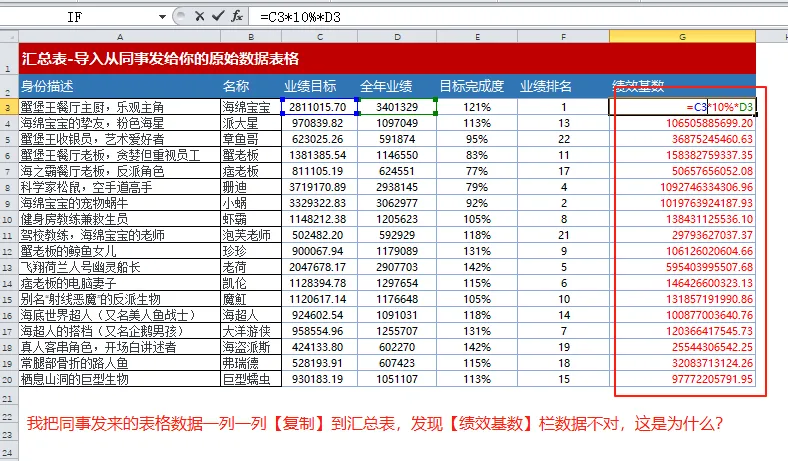
Task: Select the name cell 泡芙老师
Action: (251, 235)
